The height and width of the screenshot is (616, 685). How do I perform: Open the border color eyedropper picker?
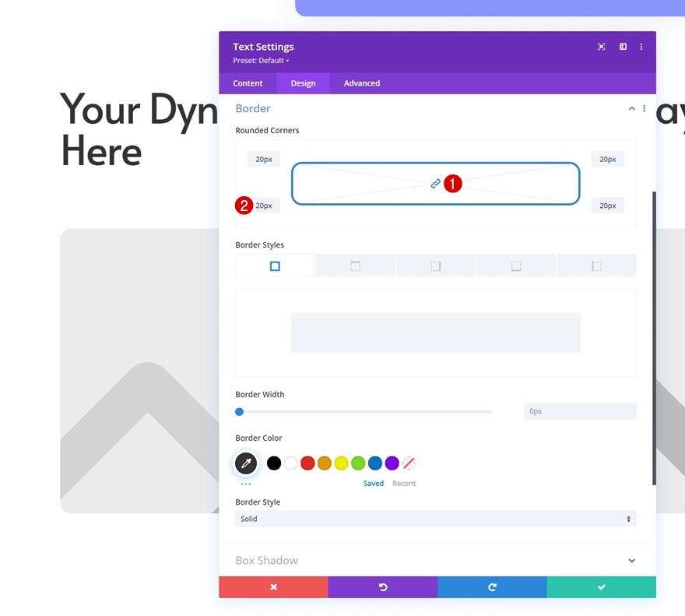pos(246,463)
